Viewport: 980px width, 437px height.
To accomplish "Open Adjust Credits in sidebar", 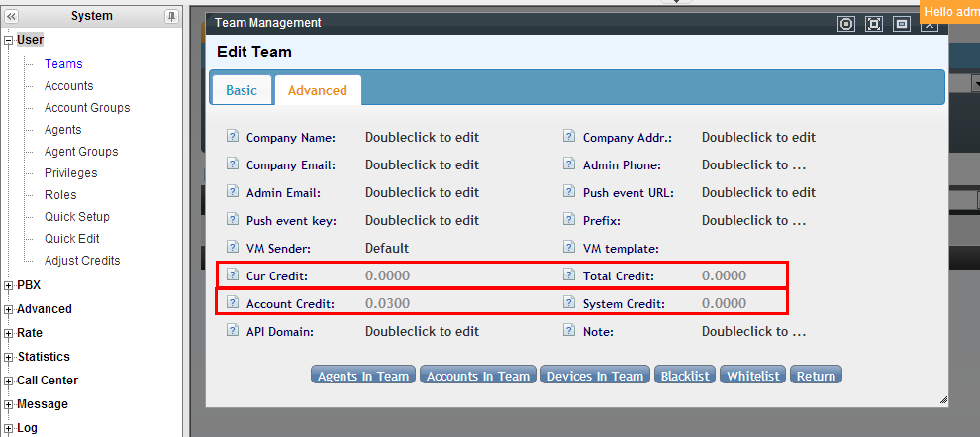I will pos(82,261).
